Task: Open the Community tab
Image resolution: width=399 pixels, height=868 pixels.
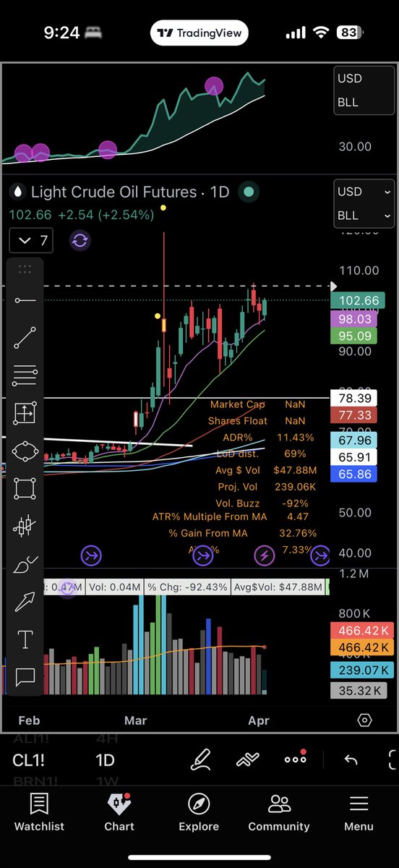Action: 279,812
